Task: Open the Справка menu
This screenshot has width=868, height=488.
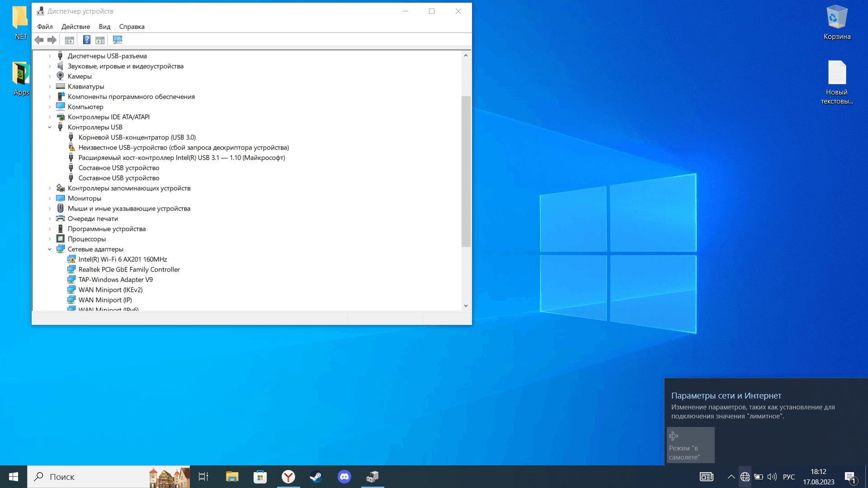Action: click(132, 27)
